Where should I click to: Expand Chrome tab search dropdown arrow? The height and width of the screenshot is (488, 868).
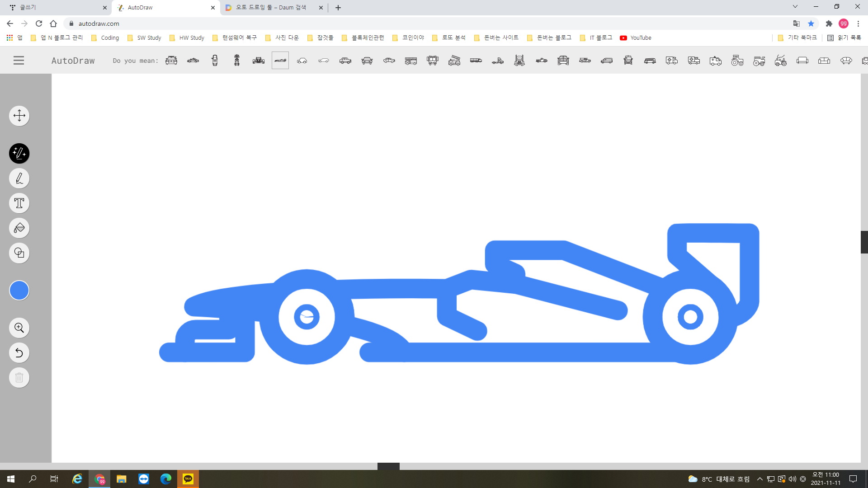click(795, 7)
